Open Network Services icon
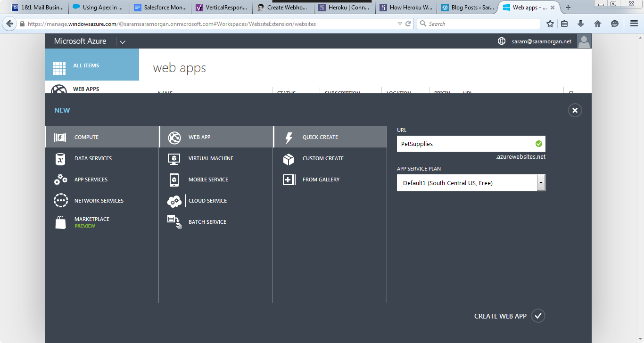 pyautogui.click(x=60, y=201)
